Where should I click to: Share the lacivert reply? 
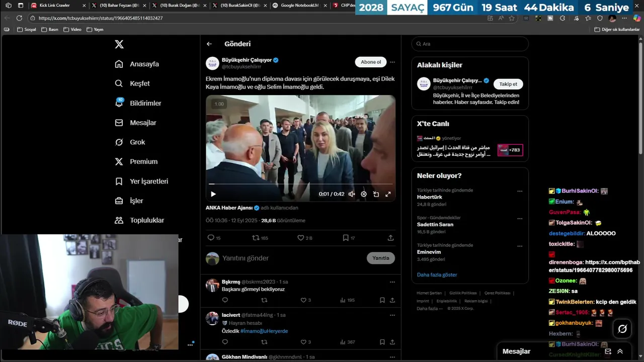point(392,342)
